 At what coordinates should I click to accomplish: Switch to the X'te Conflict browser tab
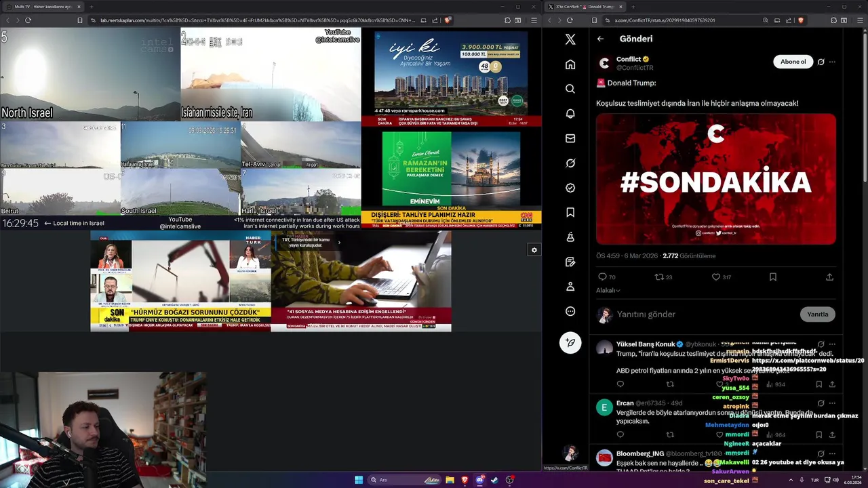(585, 7)
